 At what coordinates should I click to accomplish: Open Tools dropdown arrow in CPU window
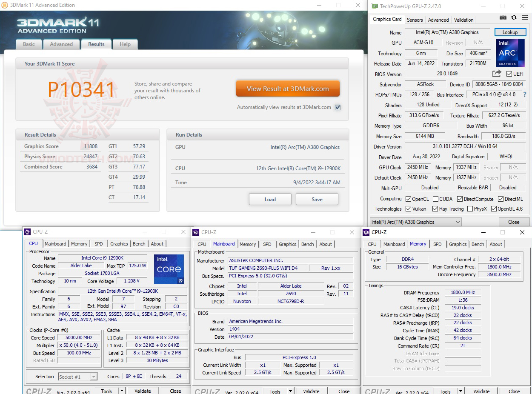point(122,391)
